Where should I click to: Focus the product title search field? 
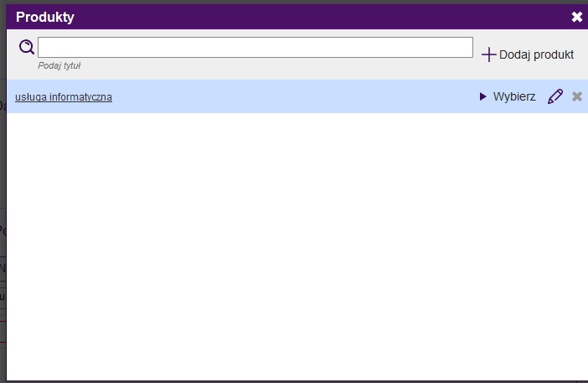coord(255,47)
